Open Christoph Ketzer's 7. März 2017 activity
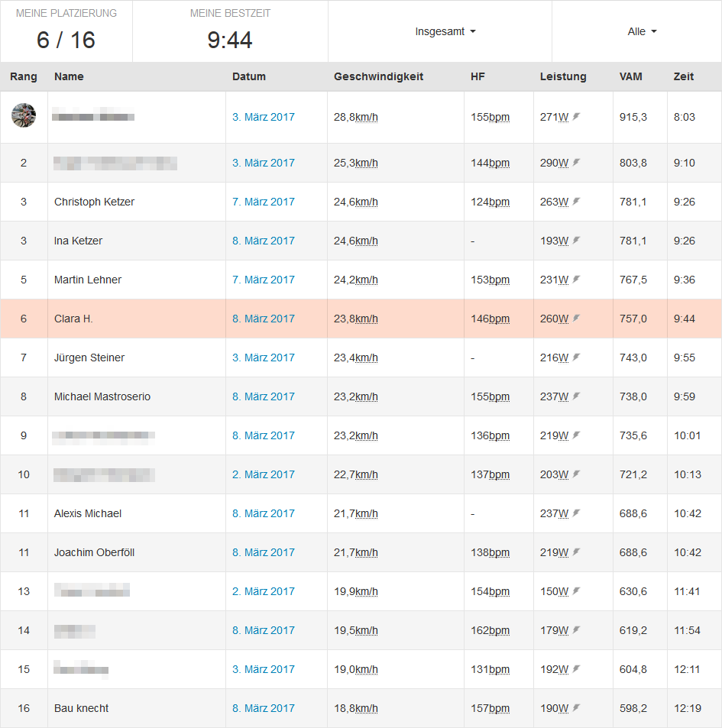This screenshot has width=722, height=728. coord(263,202)
